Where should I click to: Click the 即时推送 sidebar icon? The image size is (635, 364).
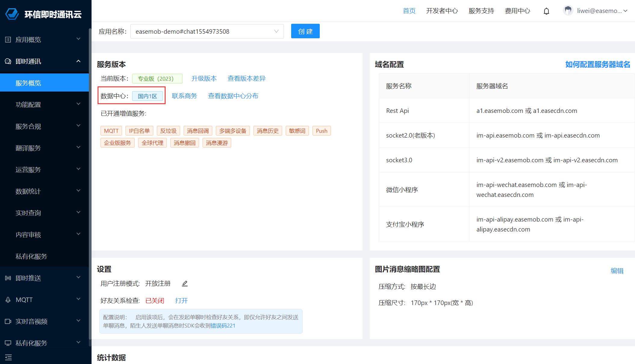pyautogui.click(x=8, y=278)
